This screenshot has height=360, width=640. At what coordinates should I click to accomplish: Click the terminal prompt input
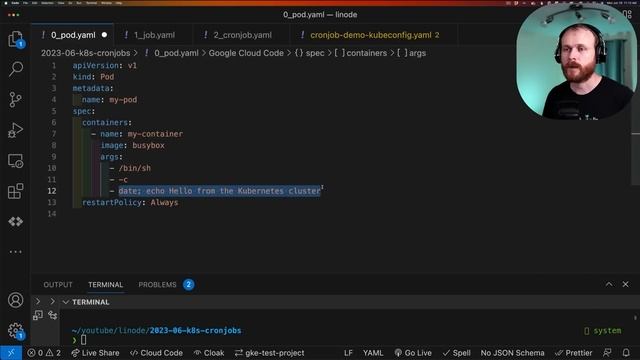pos(83,340)
